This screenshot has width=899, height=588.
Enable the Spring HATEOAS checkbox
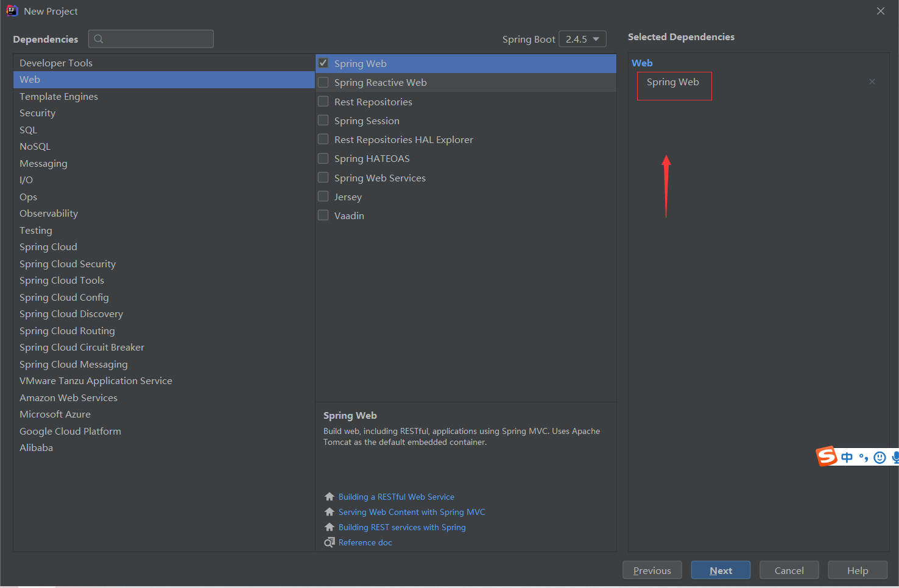click(323, 158)
